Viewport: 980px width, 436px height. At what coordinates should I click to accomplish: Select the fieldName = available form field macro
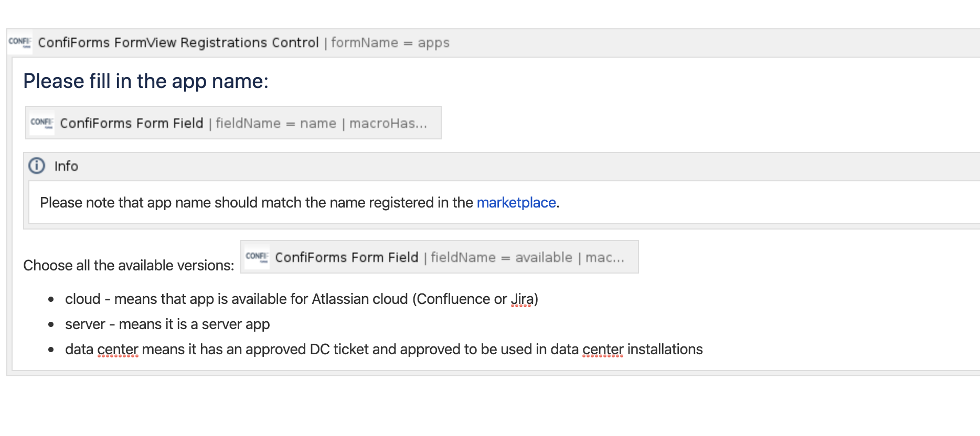click(x=440, y=257)
